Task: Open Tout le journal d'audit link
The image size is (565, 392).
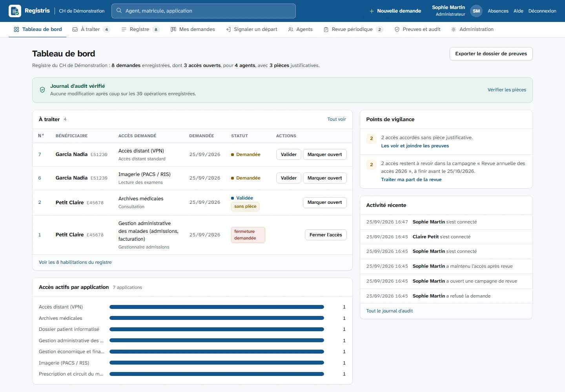Action: 390,311
